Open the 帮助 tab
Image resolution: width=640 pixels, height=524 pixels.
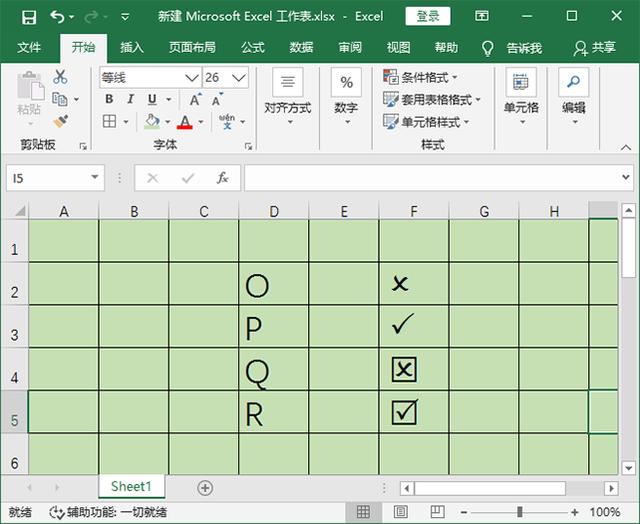[x=446, y=48]
